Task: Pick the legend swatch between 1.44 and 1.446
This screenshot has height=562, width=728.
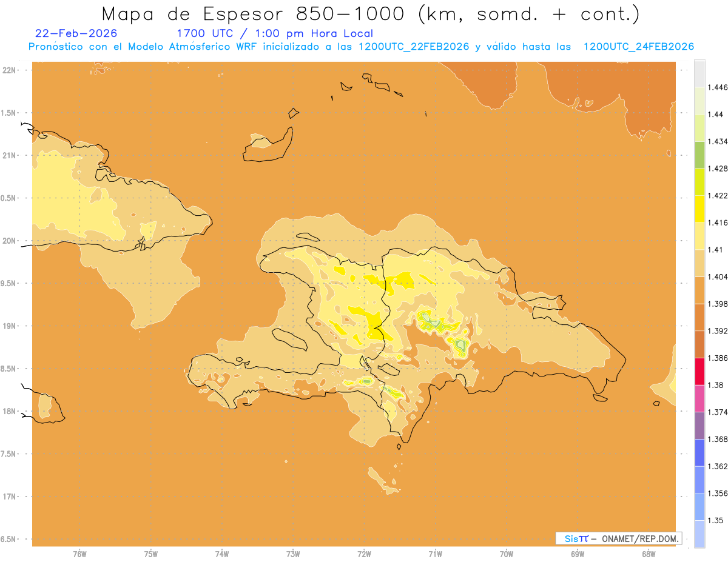Action: (699, 101)
